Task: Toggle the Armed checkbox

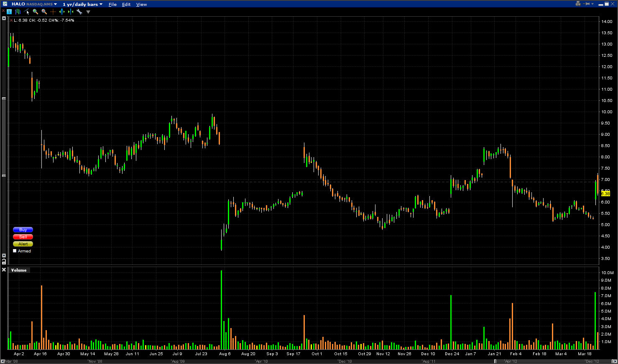Action: coord(15,251)
